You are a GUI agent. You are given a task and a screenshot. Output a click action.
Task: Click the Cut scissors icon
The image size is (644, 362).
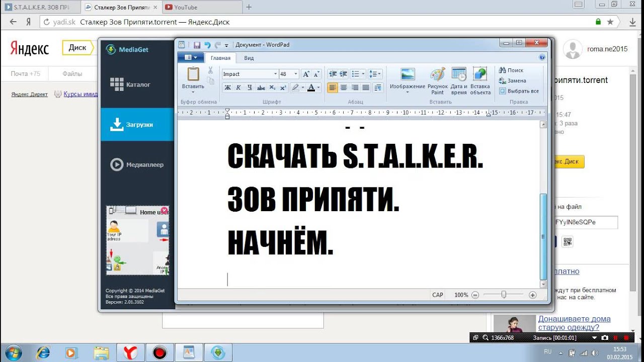pyautogui.click(x=210, y=70)
